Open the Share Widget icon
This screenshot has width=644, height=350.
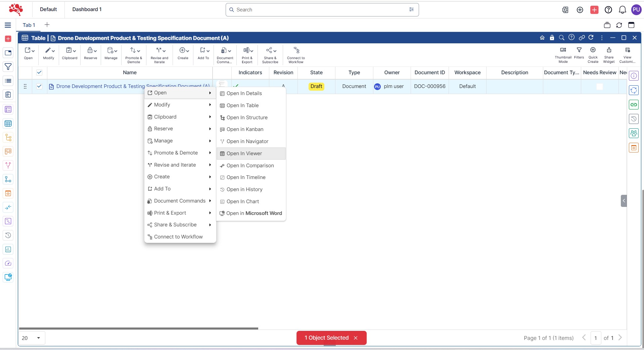(x=609, y=50)
